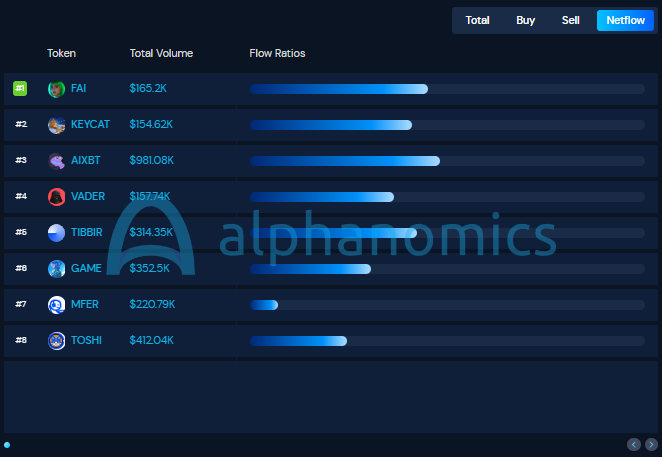The height and width of the screenshot is (457, 662).
Task: Click the AIXBT token avatar icon
Action: click(56, 160)
